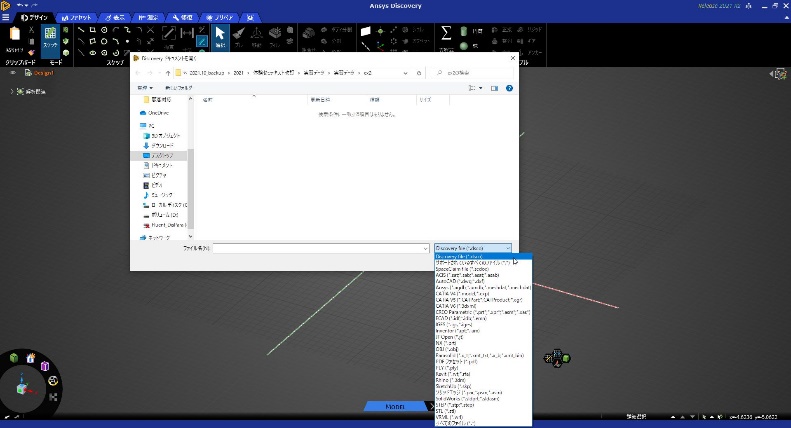791x428 pixels.
Task: Open the Organize dropdown in dialog toolbar
Action: coord(145,88)
